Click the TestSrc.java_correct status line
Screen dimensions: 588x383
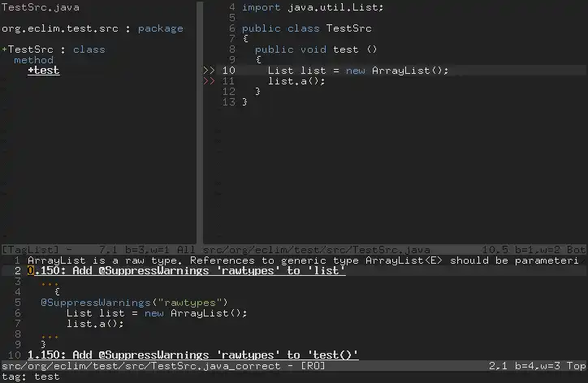[x=294, y=366]
